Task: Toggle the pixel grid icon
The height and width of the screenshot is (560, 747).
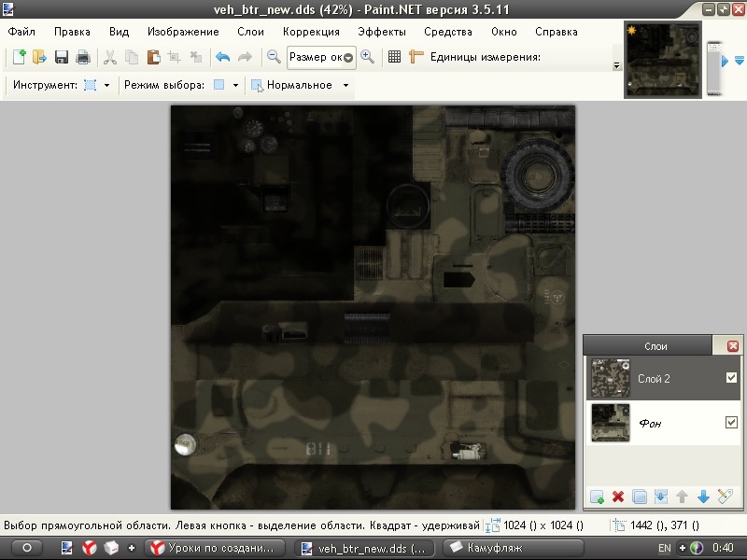Action: [x=394, y=57]
